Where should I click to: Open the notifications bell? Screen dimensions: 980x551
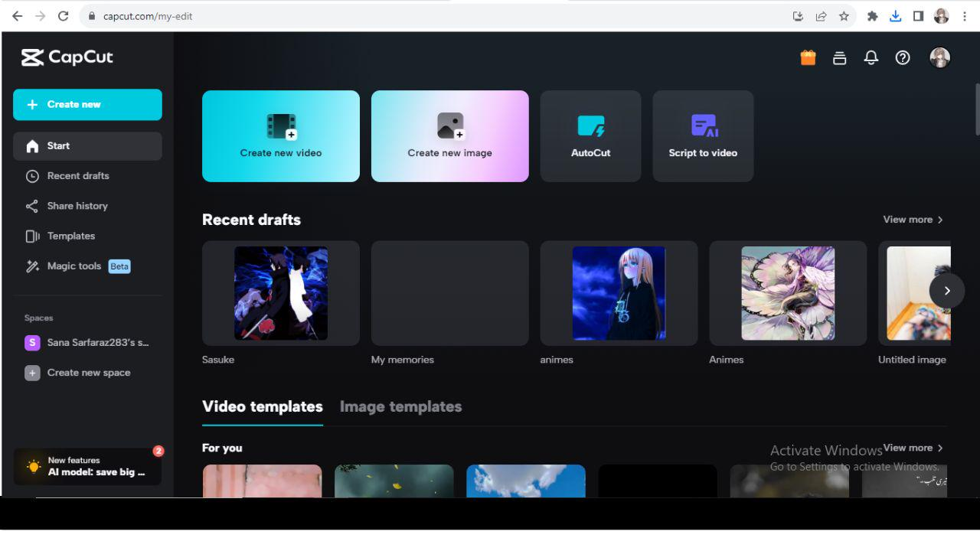[871, 57]
